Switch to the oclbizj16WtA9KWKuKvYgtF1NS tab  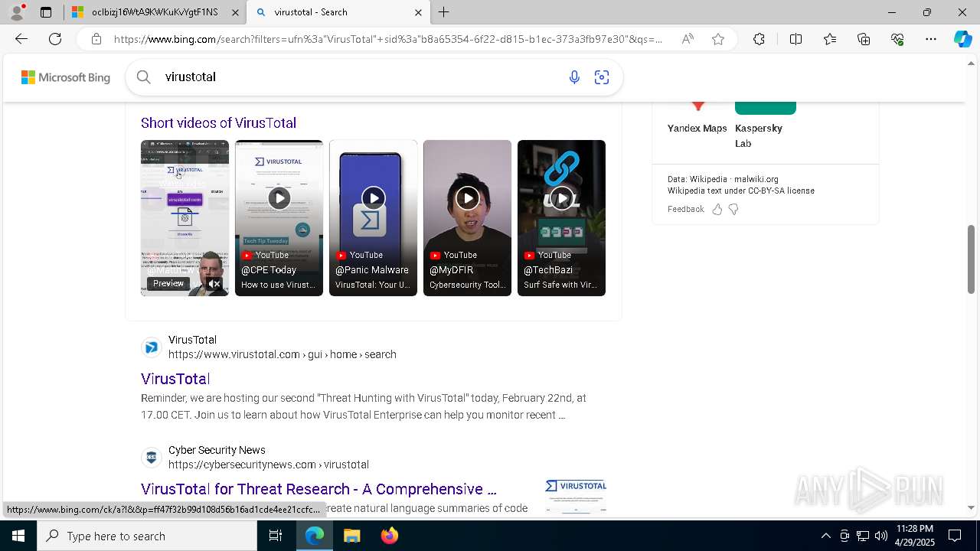click(155, 12)
